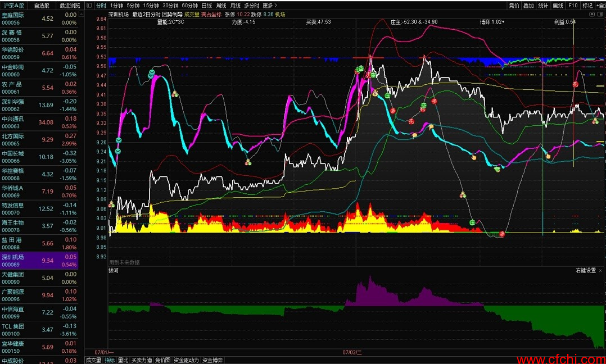Select the 竞价图 bottom tab
The image size is (606, 364).
pyautogui.click(x=162, y=360)
